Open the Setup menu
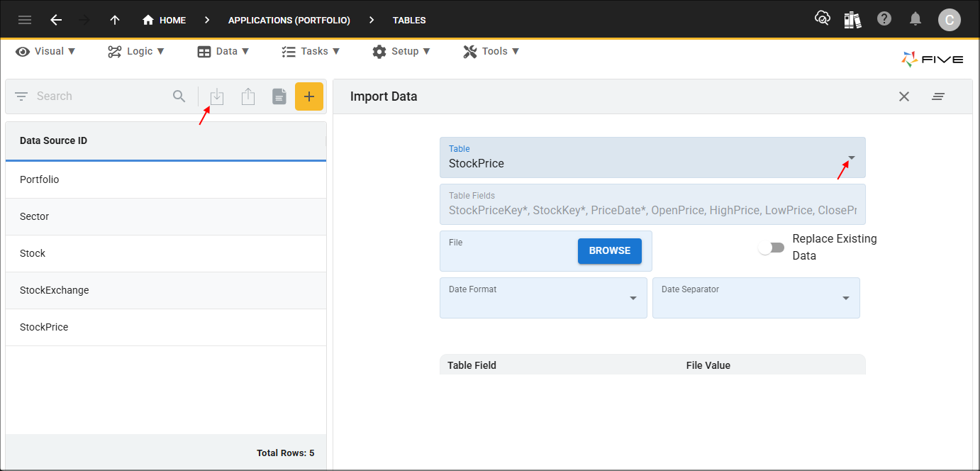The width and height of the screenshot is (980, 471). tap(401, 51)
